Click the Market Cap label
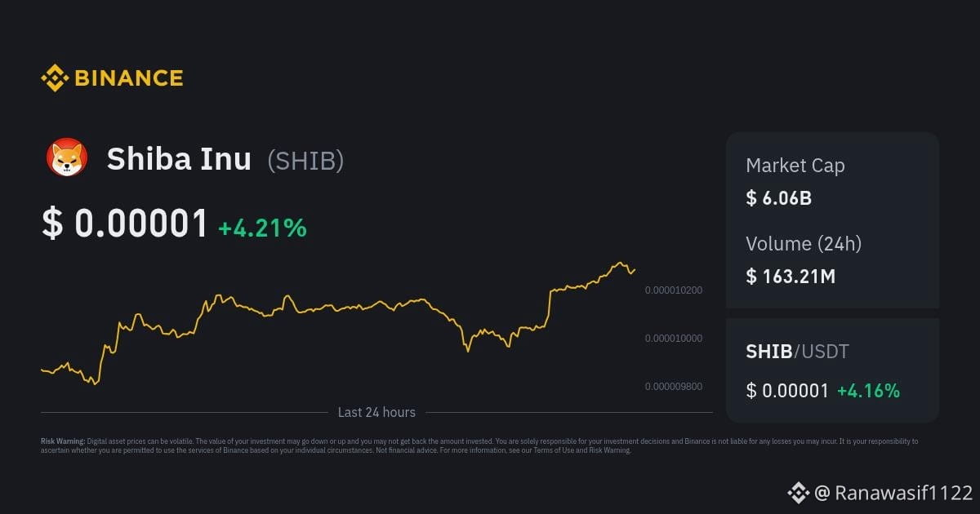 (795, 166)
